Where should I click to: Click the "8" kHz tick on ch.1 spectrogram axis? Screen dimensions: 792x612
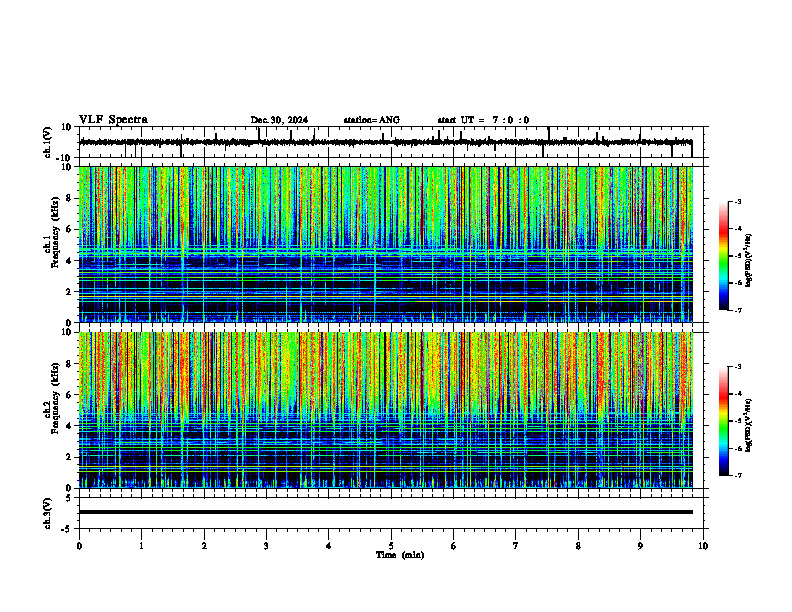click(70, 198)
